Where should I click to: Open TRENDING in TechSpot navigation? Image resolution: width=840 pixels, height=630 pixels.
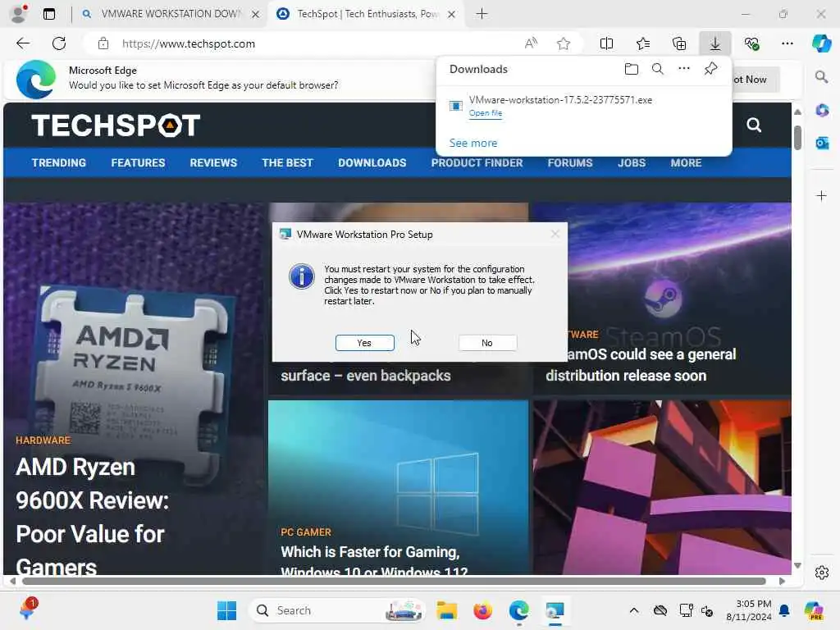tap(59, 163)
